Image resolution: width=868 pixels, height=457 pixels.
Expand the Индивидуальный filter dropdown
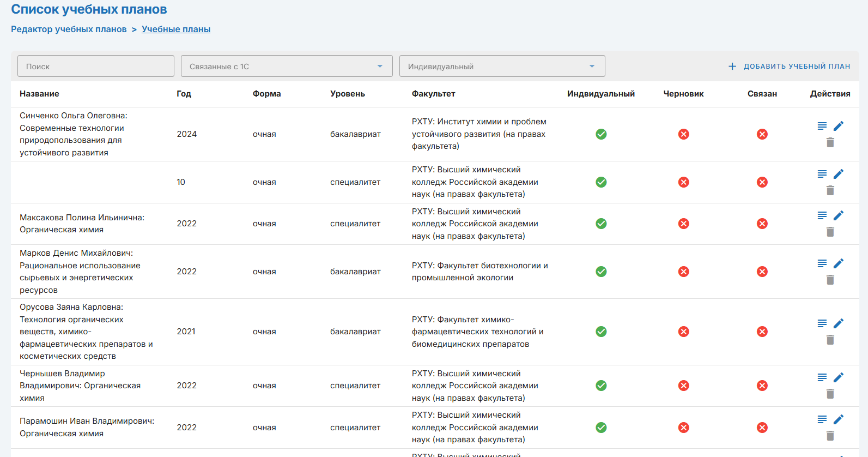click(x=501, y=66)
